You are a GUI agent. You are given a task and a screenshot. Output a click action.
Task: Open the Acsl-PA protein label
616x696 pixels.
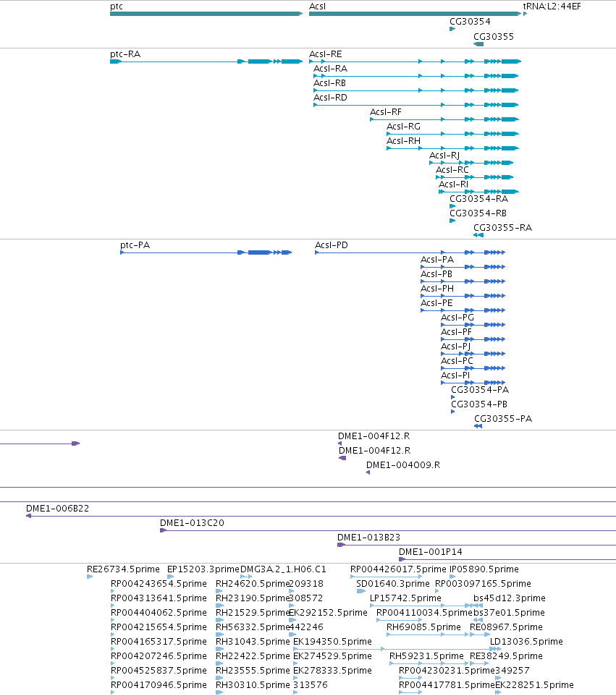[437, 260]
